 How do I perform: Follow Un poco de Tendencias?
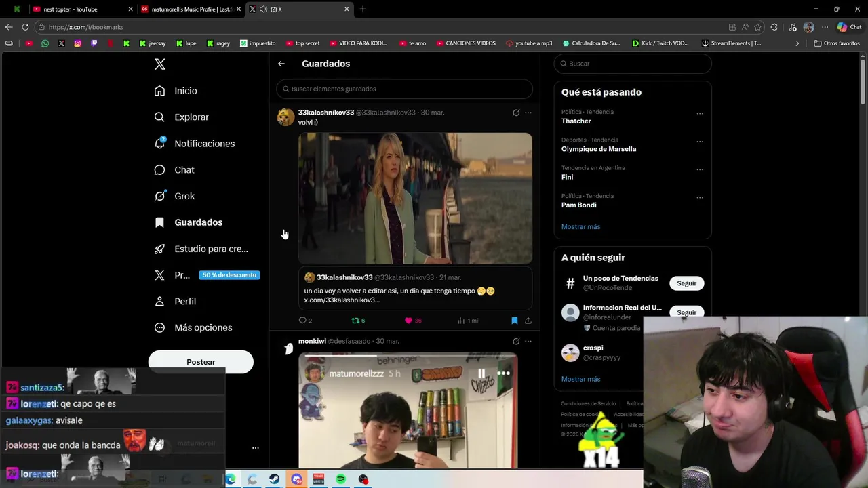[686, 283]
